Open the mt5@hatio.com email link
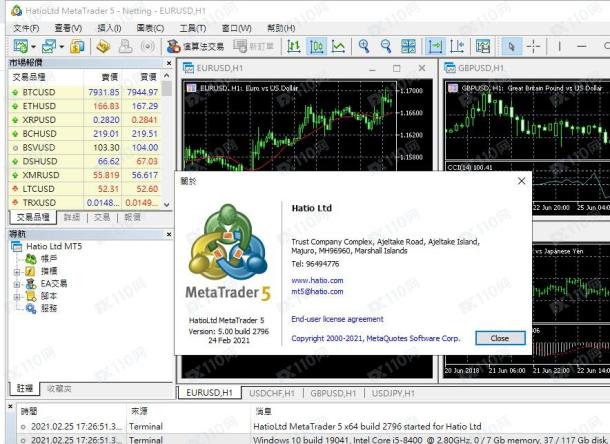 [317, 291]
